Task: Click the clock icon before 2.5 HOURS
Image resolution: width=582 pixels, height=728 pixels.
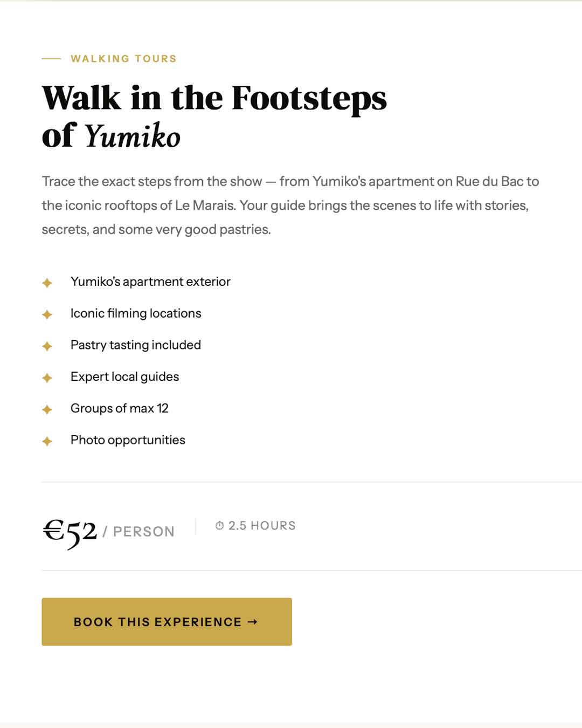Action: (x=219, y=526)
